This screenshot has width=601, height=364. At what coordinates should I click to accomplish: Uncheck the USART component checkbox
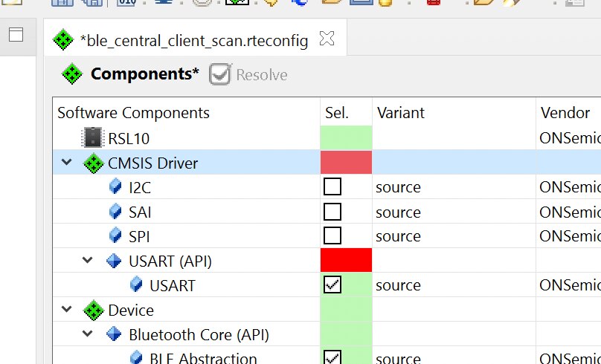332,285
